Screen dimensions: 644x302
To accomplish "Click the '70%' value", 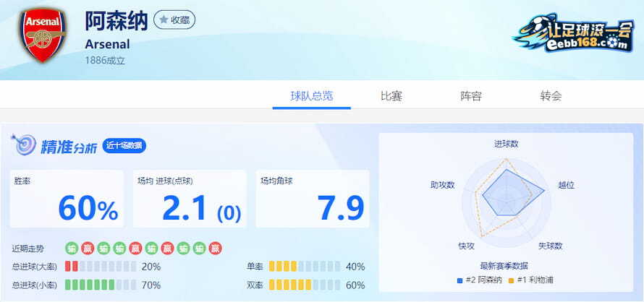I will click(x=151, y=285).
